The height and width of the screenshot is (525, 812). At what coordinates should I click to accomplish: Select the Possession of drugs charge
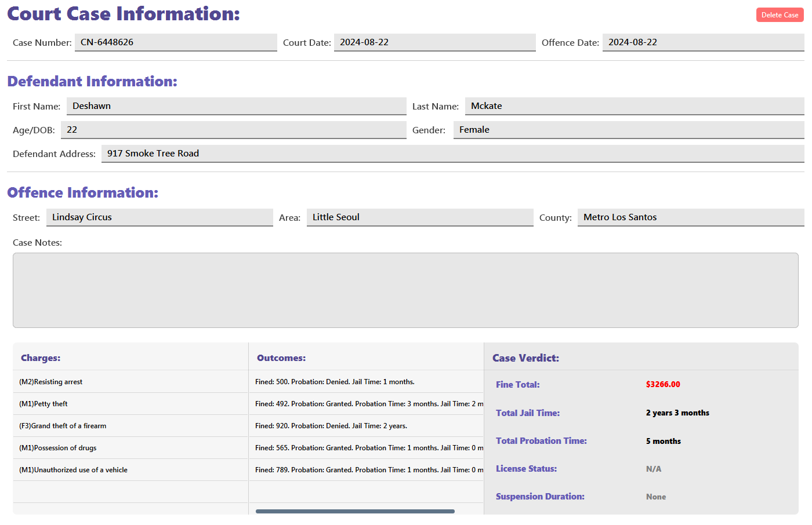pyautogui.click(x=58, y=448)
